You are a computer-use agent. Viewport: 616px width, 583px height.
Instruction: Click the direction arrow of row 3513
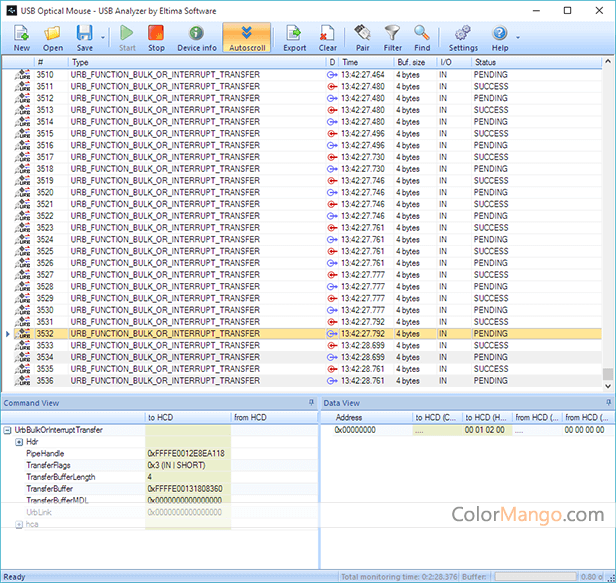point(332,110)
